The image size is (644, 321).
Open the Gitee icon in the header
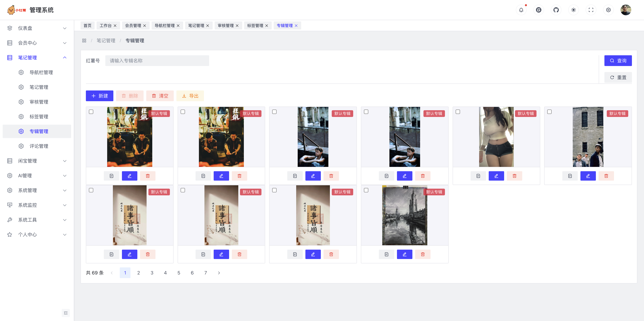click(539, 10)
